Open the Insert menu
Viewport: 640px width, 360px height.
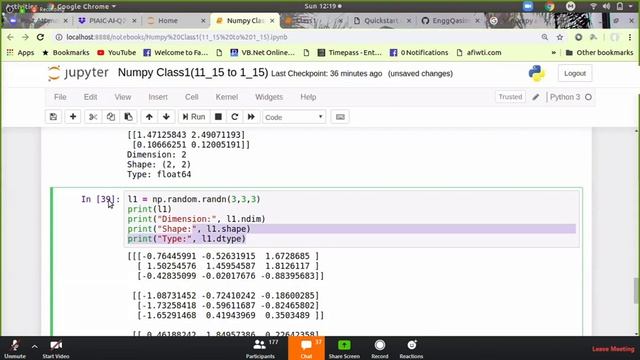coord(158,97)
